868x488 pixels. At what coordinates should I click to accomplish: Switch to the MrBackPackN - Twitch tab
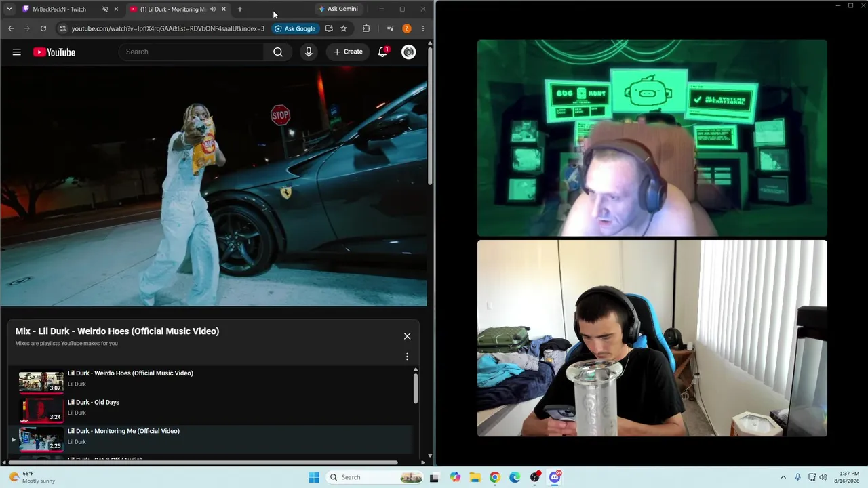point(69,9)
